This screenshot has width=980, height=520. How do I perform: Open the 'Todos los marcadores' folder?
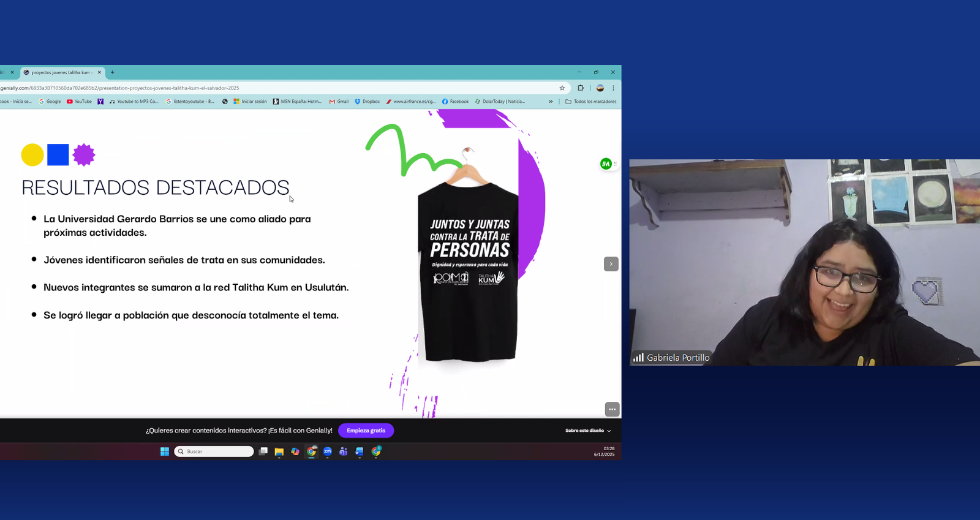[x=591, y=102]
